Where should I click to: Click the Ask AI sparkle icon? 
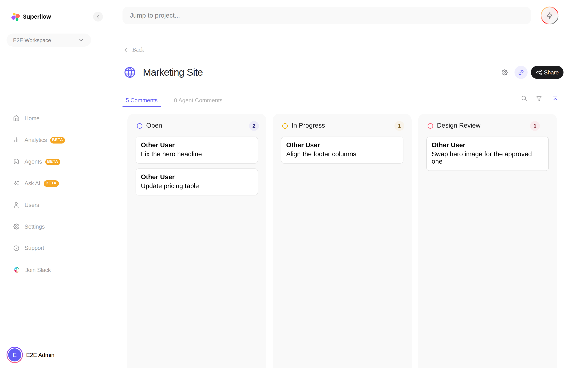[x=16, y=183]
